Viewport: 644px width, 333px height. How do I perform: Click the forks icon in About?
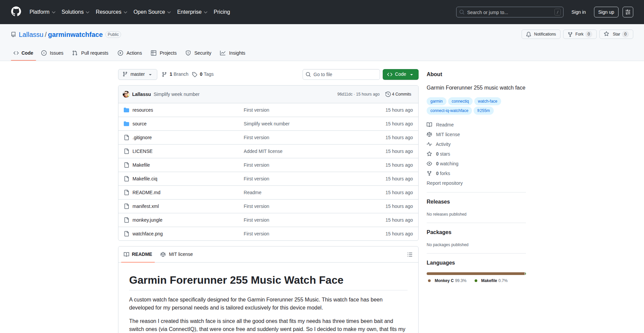click(429, 173)
